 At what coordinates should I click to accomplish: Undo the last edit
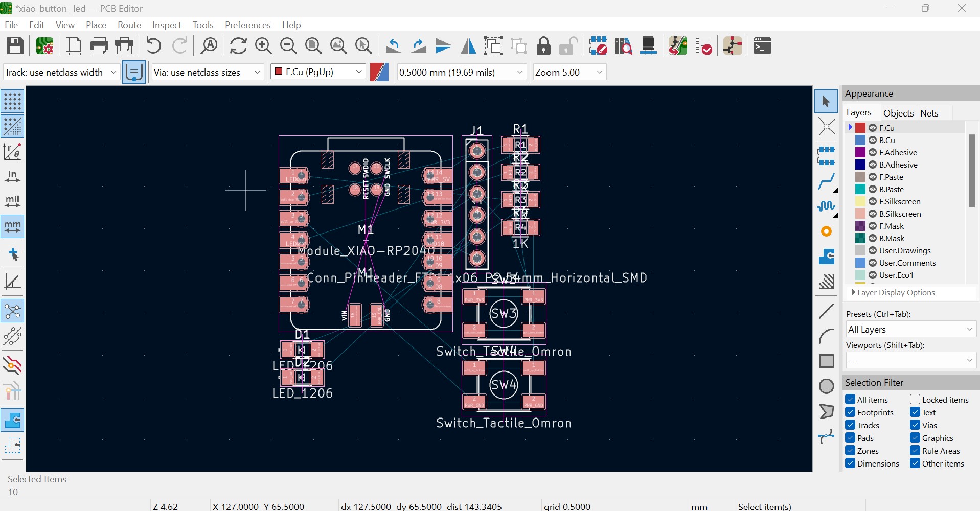click(153, 46)
